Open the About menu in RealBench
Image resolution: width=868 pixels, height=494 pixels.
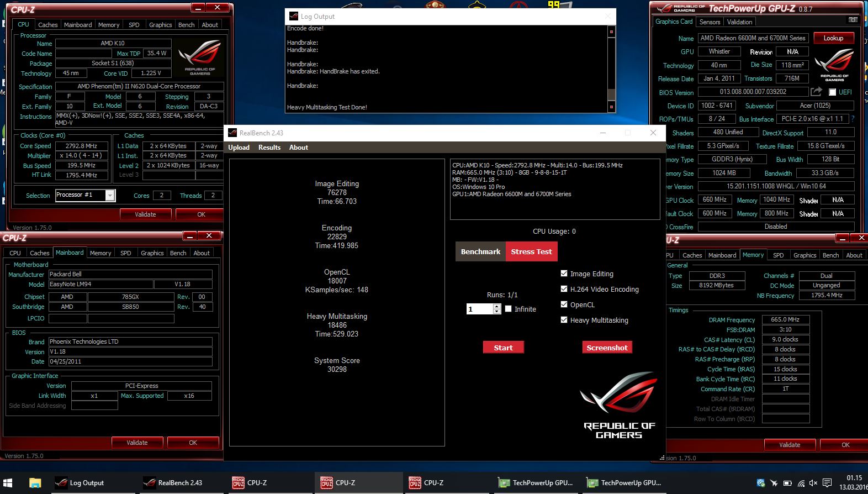coord(299,148)
